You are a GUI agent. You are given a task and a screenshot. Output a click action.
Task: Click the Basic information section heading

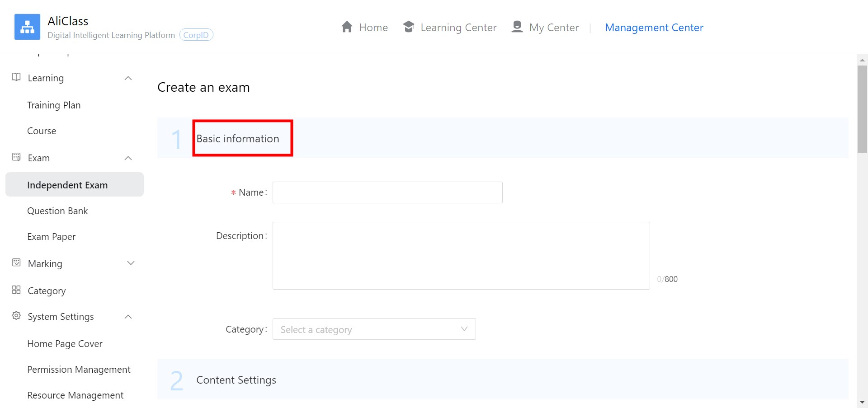click(238, 139)
